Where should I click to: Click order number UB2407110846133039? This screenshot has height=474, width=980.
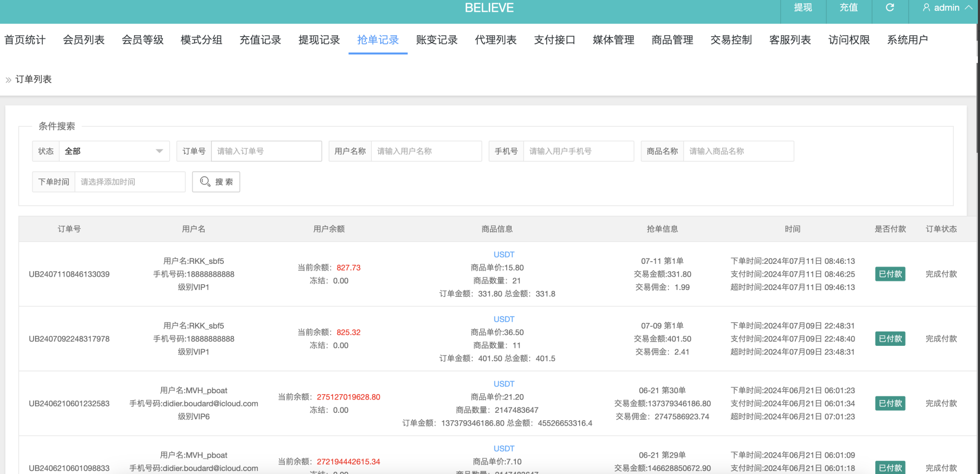tap(69, 274)
